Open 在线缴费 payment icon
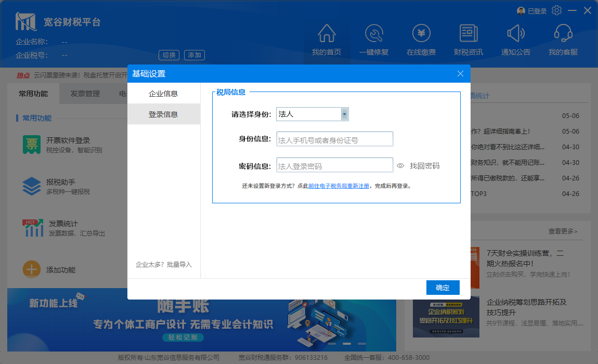 [421, 34]
